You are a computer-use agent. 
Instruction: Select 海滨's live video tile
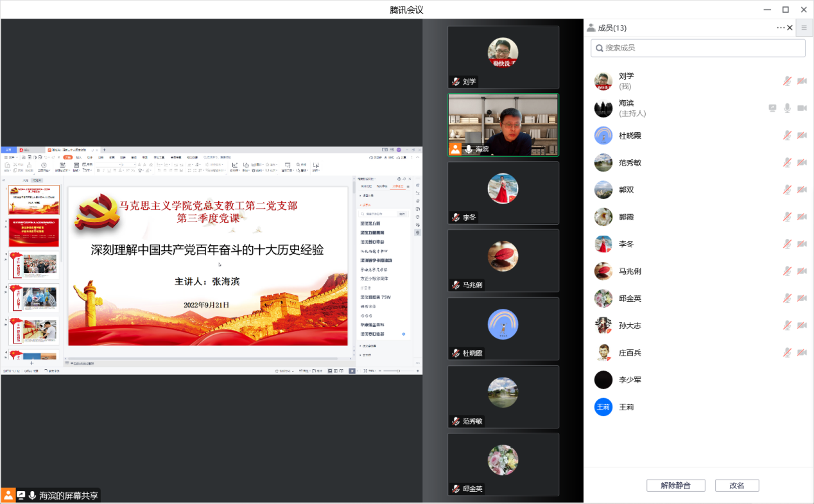click(x=503, y=125)
